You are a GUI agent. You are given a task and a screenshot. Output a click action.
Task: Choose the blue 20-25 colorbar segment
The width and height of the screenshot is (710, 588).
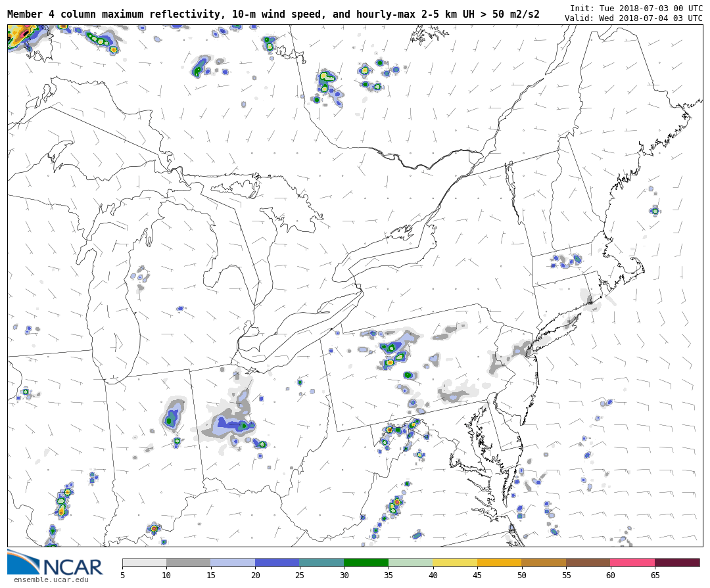point(277,563)
